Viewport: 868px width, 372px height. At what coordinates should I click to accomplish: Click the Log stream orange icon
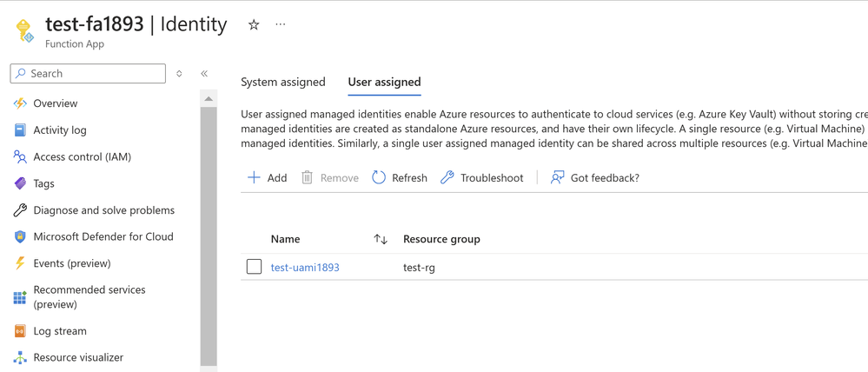pyautogui.click(x=20, y=331)
